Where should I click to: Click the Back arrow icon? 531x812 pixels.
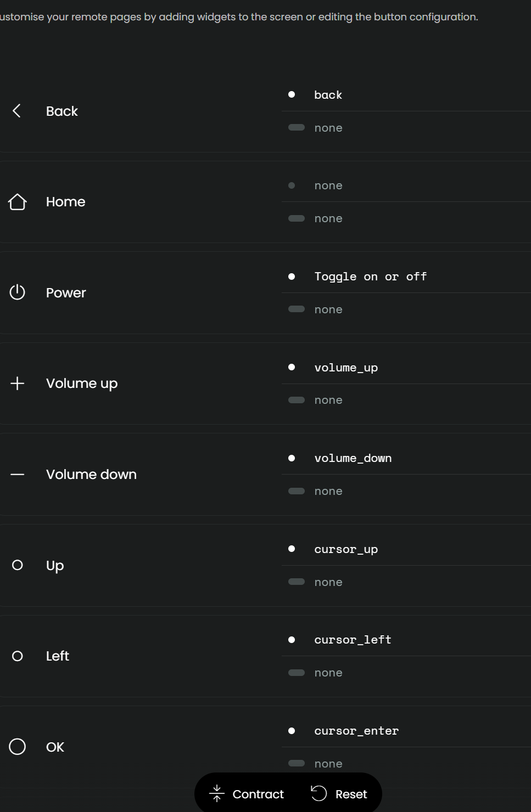(x=17, y=111)
